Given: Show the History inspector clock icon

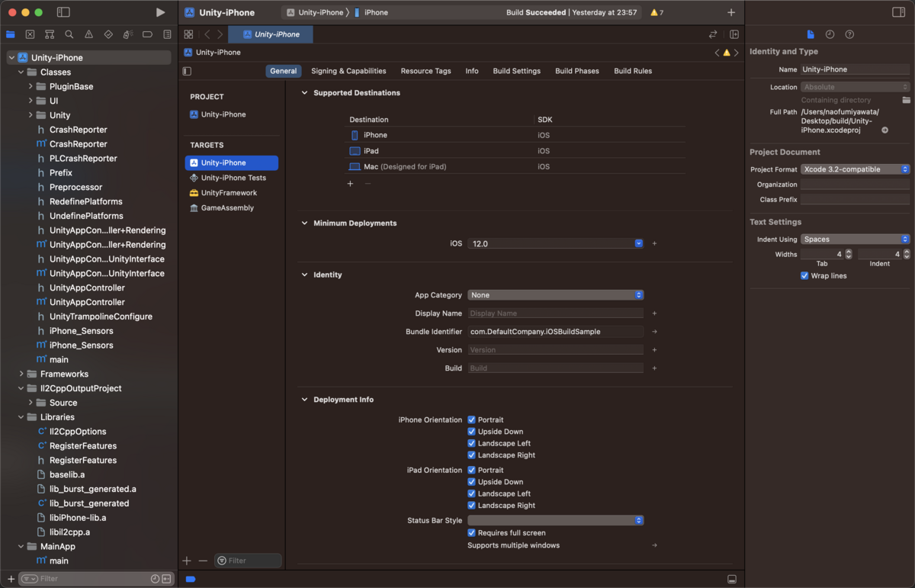Looking at the screenshot, I should click(x=830, y=34).
